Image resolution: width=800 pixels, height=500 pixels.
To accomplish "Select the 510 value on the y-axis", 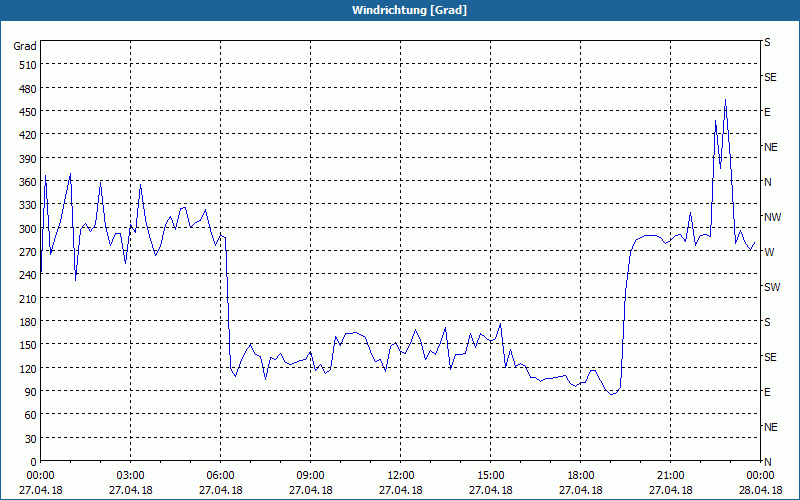I will coord(28,65).
